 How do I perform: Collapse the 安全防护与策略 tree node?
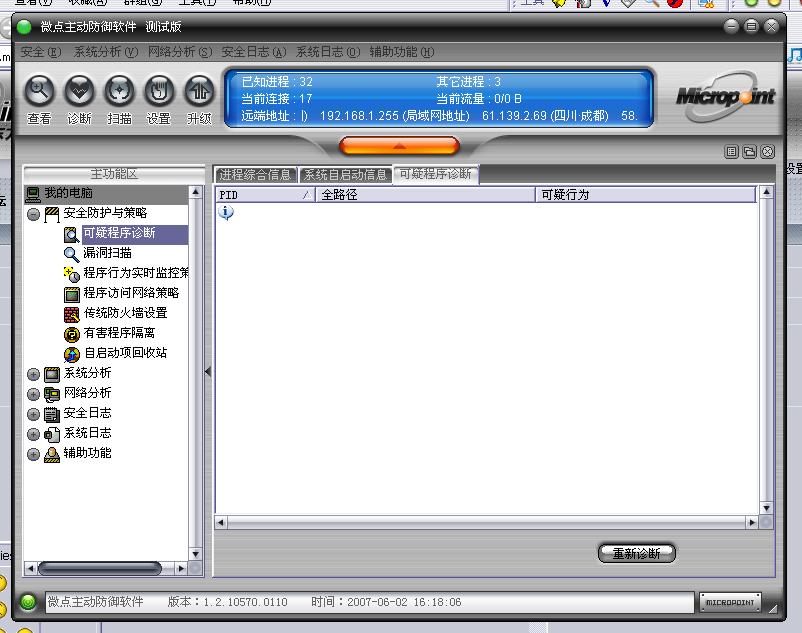tap(33, 214)
